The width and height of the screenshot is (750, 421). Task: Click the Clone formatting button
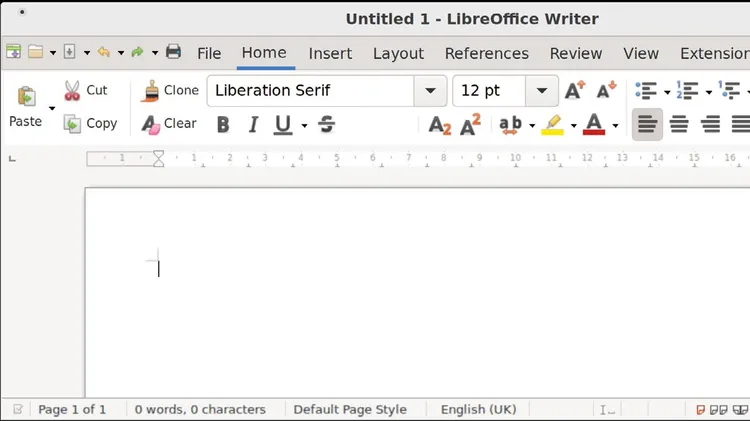pyautogui.click(x=170, y=90)
